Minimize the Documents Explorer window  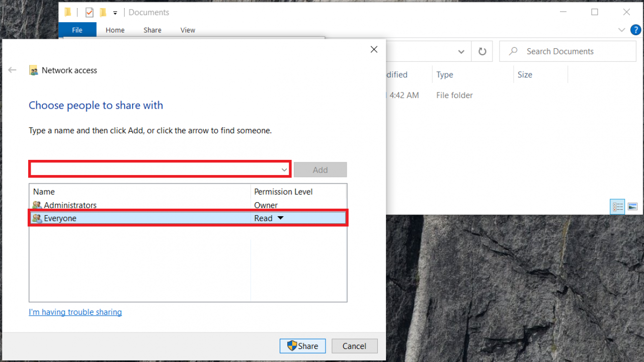coord(563,12)
